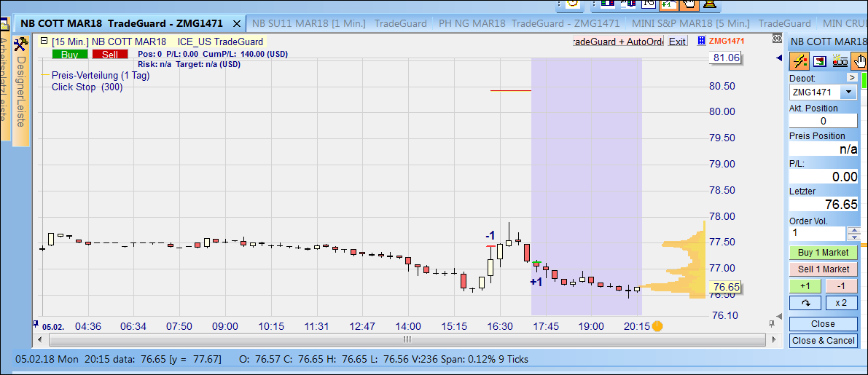Collapse the 15 Min. NB COTT chart legend

coord(44,42)
